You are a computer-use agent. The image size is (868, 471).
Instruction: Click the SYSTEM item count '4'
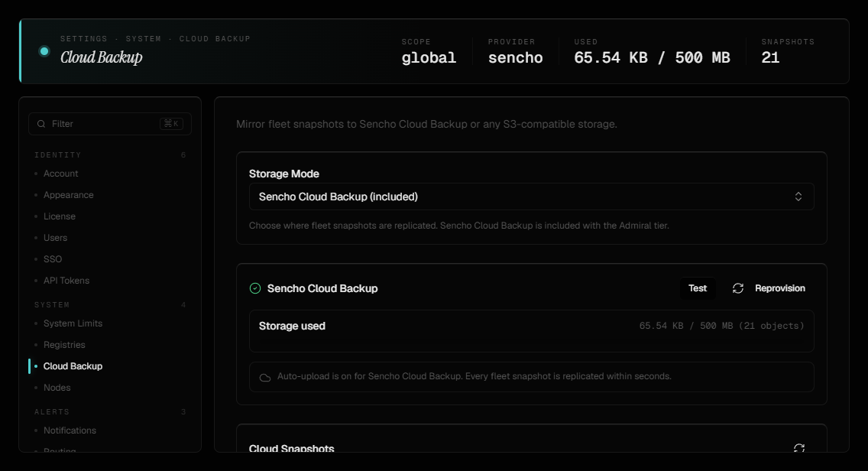tap(183, 305)
